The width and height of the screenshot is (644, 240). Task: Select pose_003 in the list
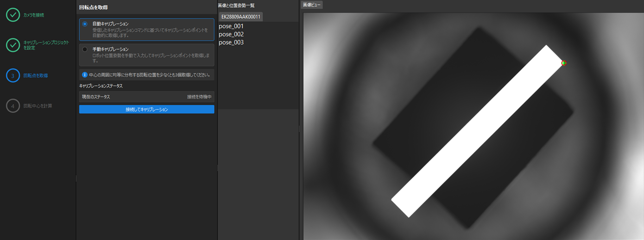231,42
